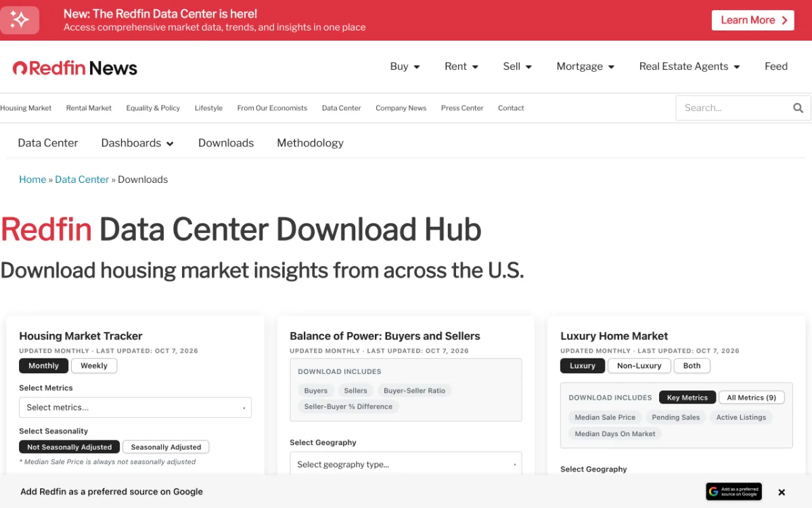Go to the Feed page
The width and height of the screenshot is (812, 508).
776,66
